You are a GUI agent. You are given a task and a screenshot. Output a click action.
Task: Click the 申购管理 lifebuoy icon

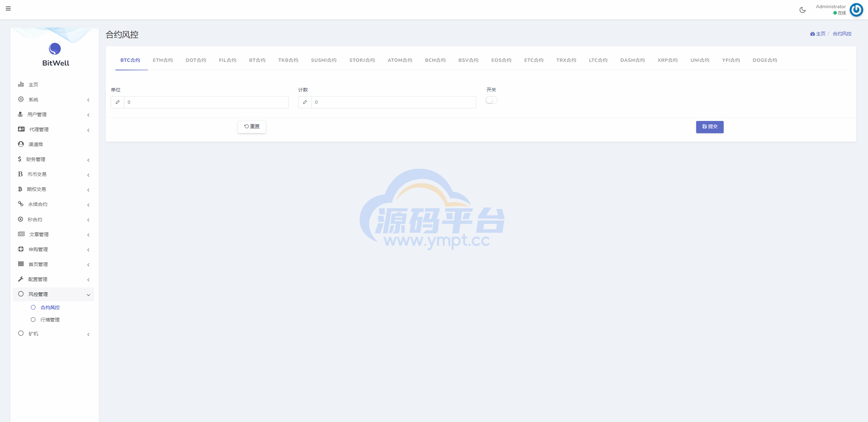point(21,249)
